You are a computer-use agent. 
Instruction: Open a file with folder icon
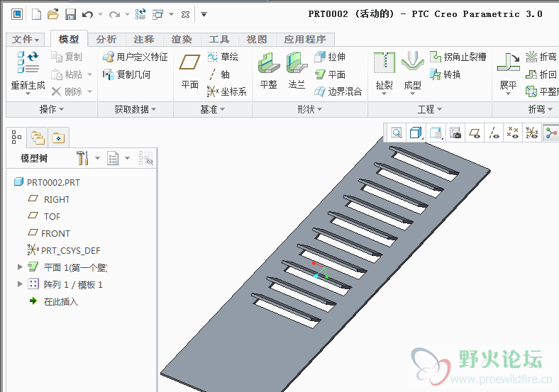click(x=53, y=15)
